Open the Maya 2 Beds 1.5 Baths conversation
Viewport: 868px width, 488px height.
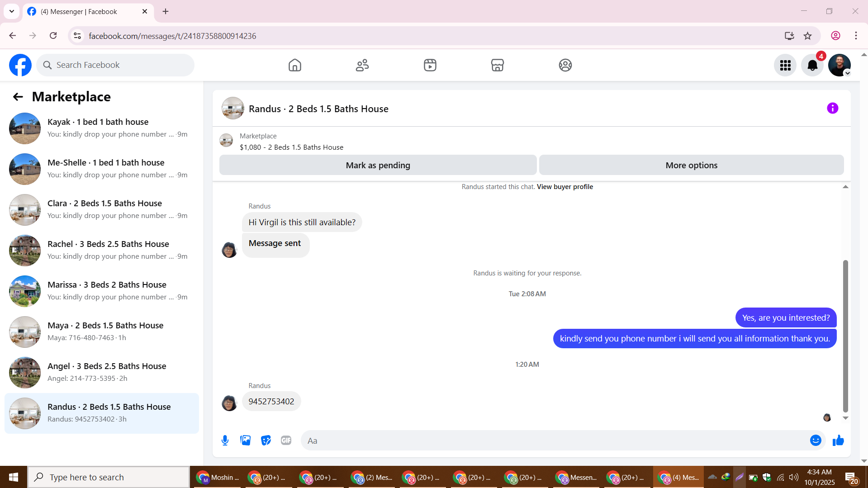[102, 332]
